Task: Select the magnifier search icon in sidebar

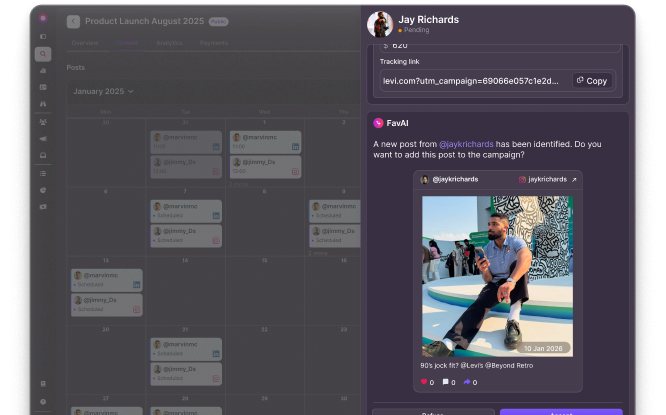Action: [x=43, y=54]
